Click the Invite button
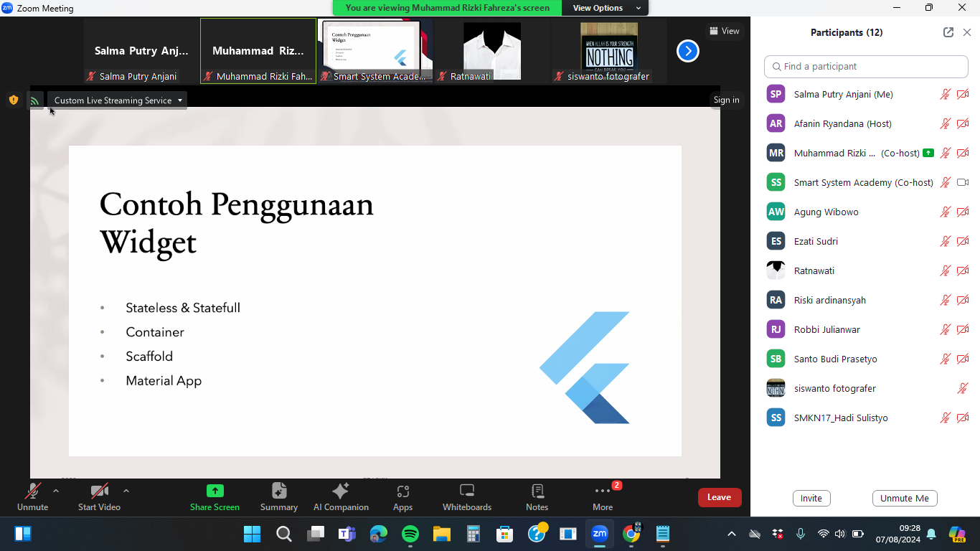 coord(811,498)
